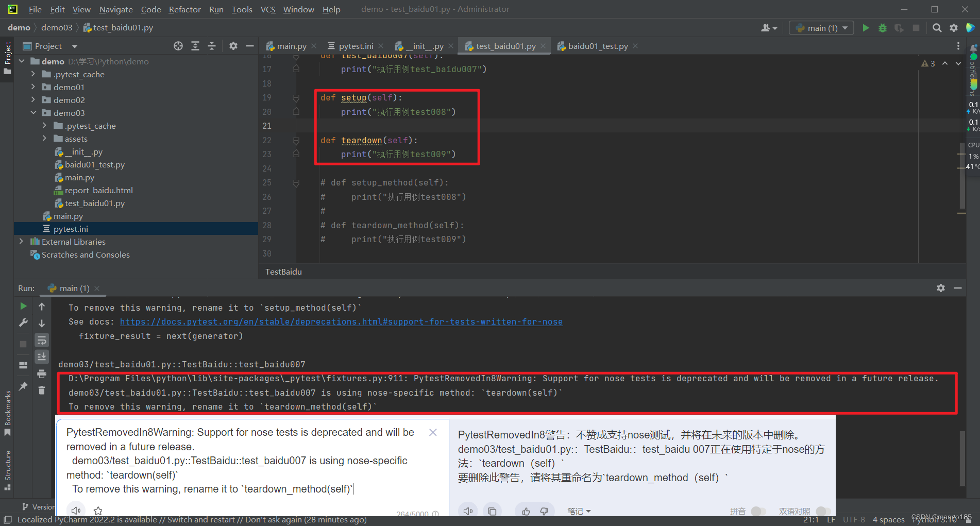
Task: Open the main (1) run configuration dropdown
Action: click(x=821, y=28)
